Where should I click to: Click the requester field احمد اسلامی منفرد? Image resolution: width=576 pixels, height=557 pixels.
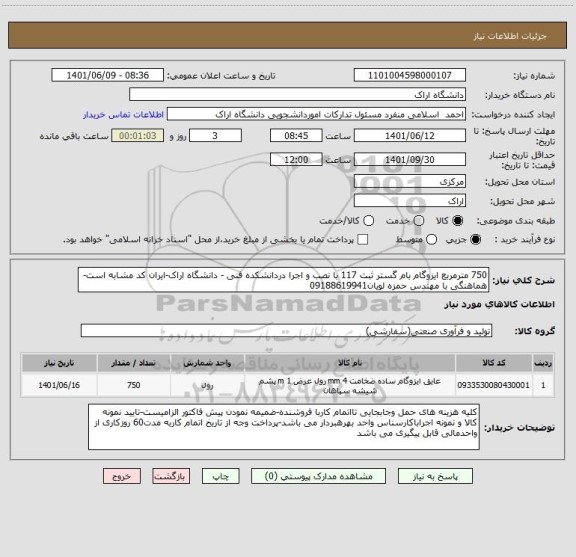pyautogui.click(x=316, y=114)
